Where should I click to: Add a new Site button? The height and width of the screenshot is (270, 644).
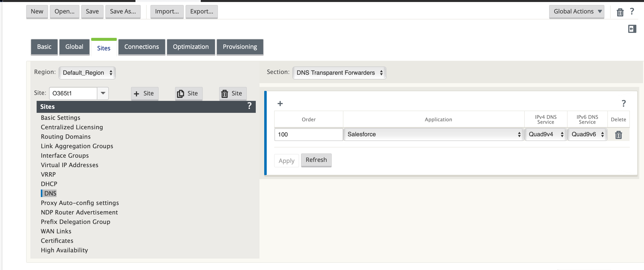pos(144,93)
